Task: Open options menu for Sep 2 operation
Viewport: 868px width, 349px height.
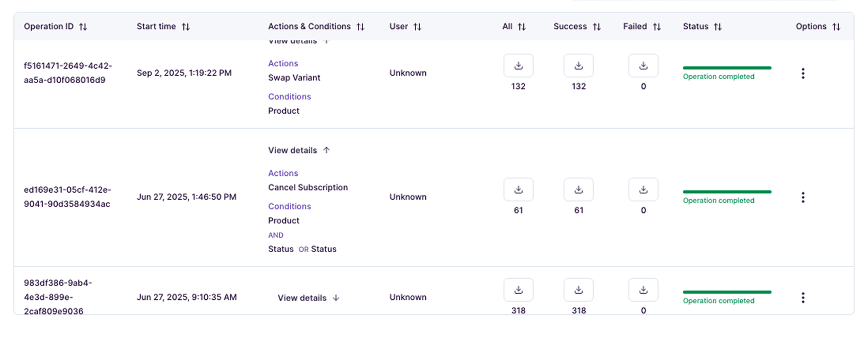Action: click(x=803, y=73)
